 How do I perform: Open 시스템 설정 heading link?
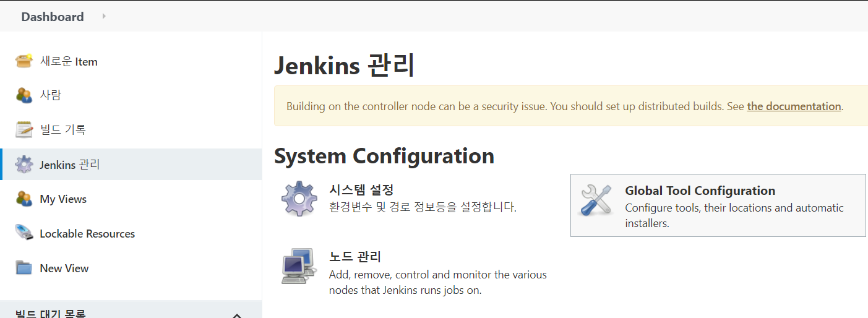click(x=361, y=189)
